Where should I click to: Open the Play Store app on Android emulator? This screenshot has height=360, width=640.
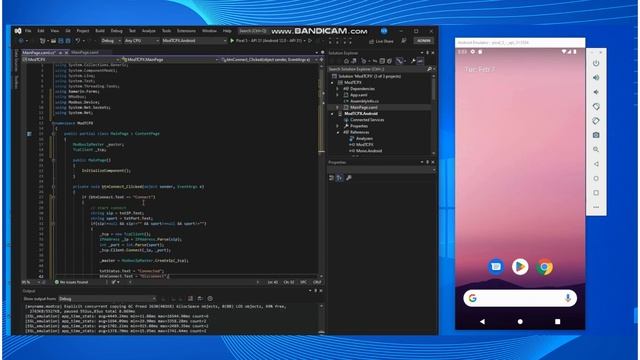[x=520, y=267]
